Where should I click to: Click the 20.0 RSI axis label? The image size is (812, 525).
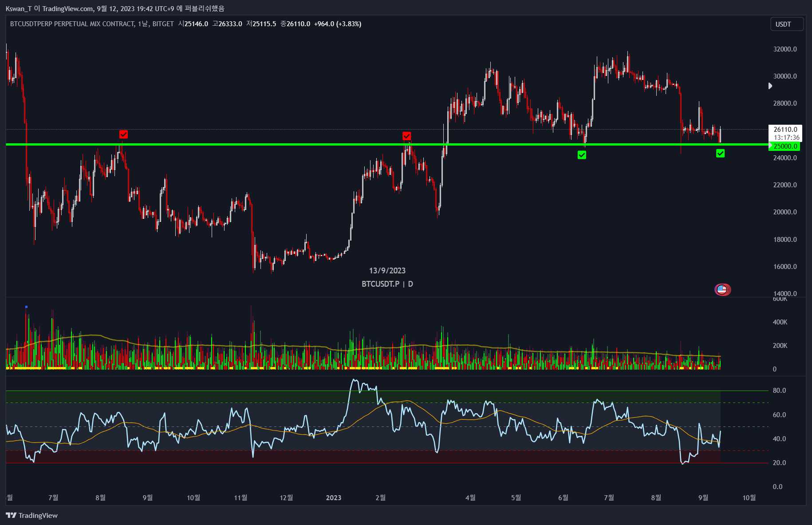tap(779, 463)
